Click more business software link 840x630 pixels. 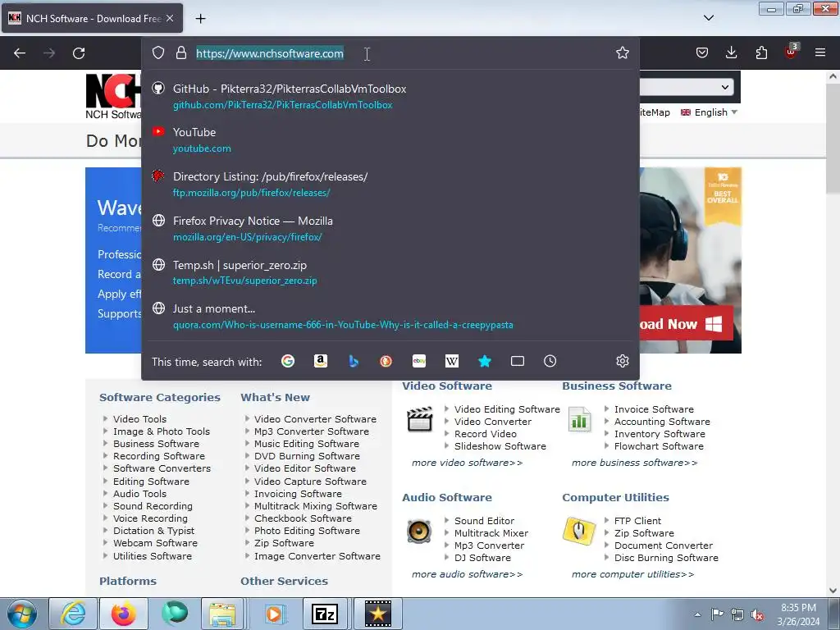634,463
